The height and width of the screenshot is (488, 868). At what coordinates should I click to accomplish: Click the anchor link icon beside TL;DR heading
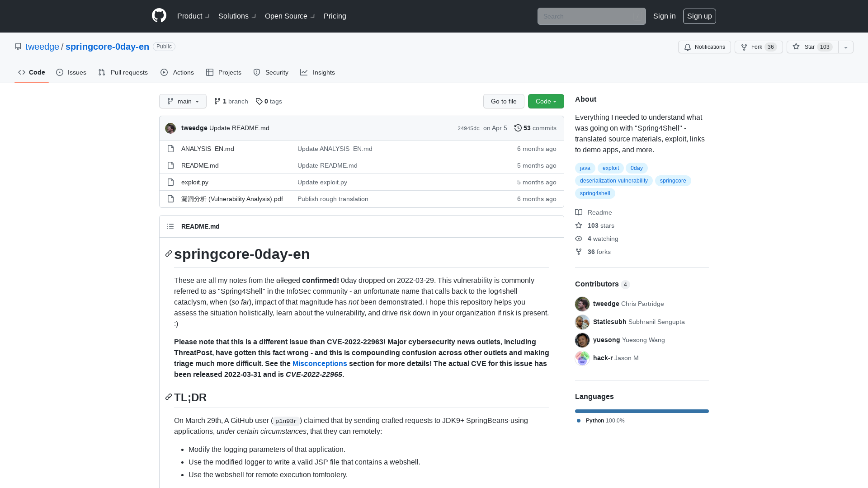(x=169, y=397)
